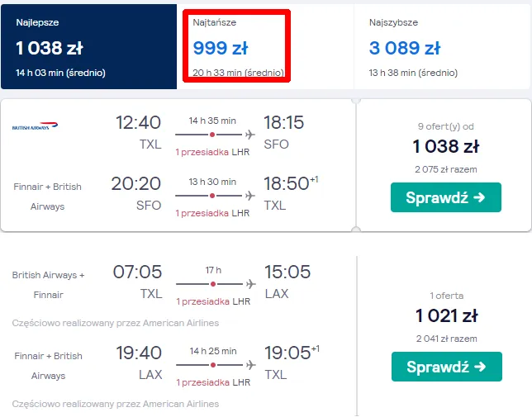Click the "2 075 zł razem" total price

446,168
